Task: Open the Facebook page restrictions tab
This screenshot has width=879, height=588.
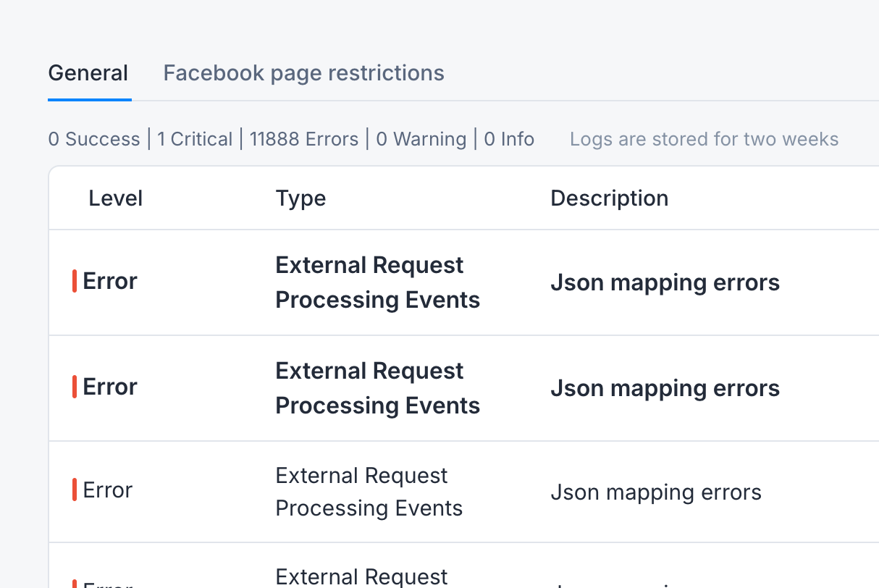Action: tap(303, 73)
